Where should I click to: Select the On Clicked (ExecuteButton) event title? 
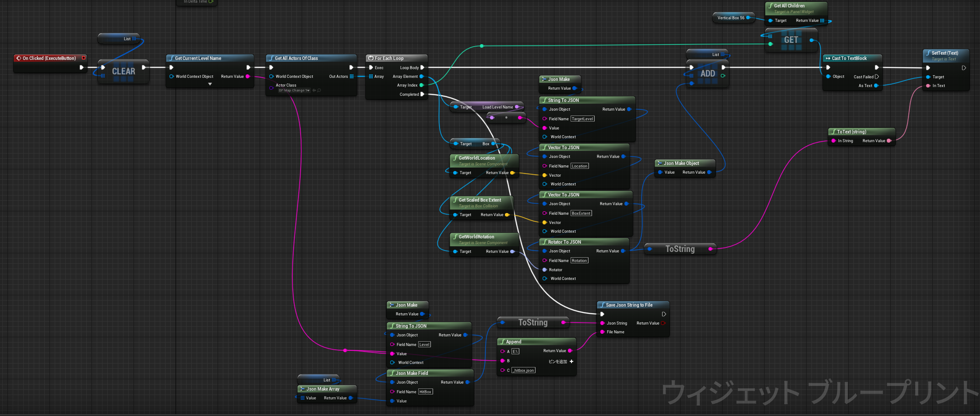click(49, 58)
